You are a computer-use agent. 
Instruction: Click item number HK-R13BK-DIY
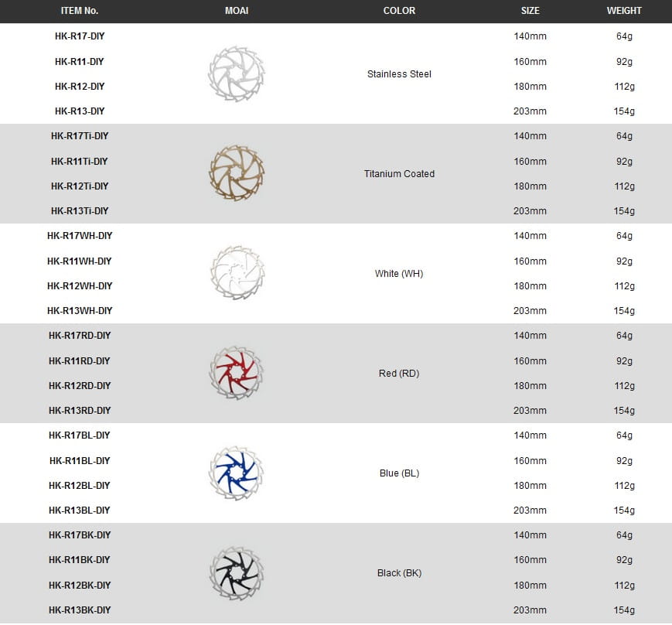point(80,610)
